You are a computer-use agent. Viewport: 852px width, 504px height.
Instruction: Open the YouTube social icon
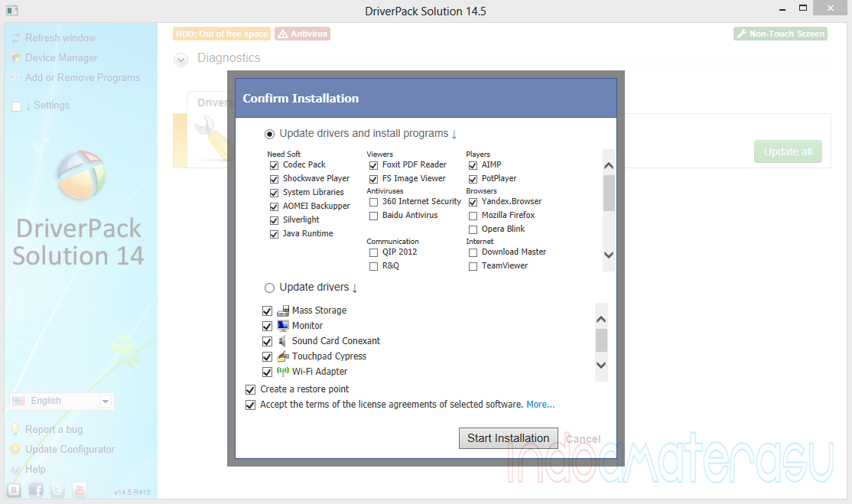(80, 490)
